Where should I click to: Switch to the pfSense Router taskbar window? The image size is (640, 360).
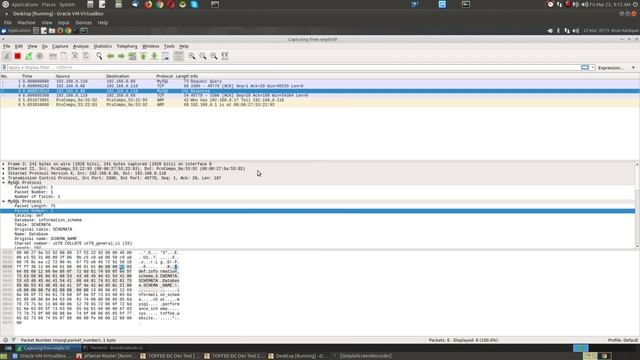105,356
